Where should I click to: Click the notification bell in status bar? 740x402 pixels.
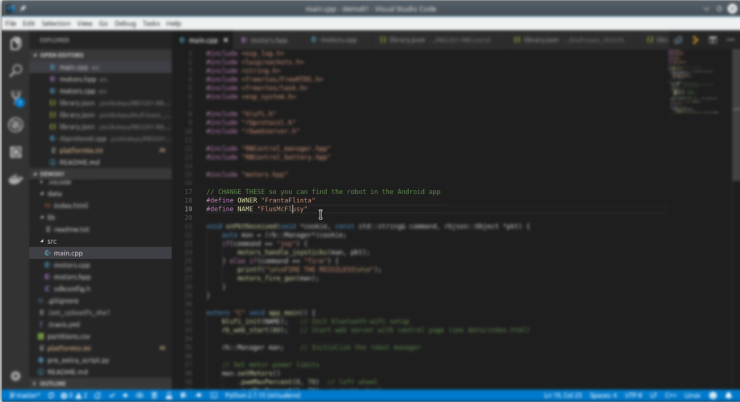[x=728, y=396]
